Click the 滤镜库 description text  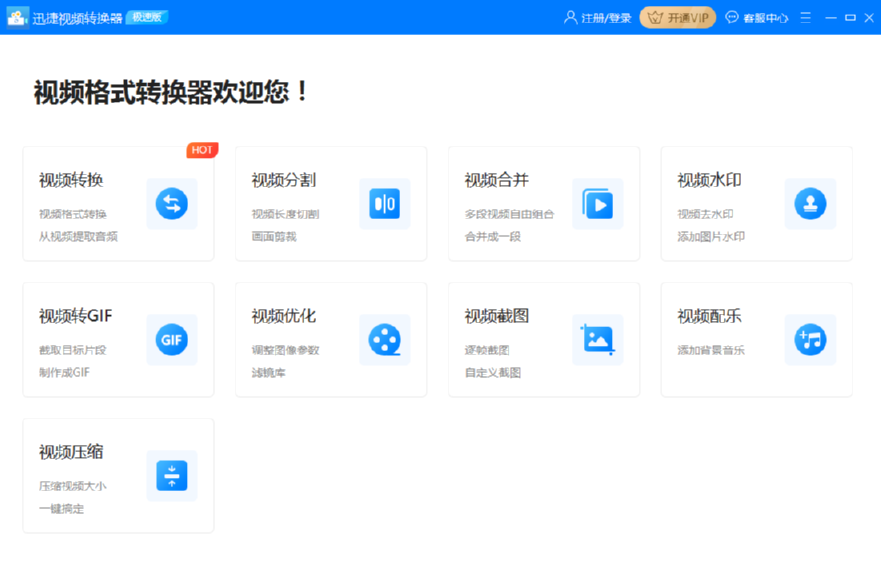click(x=268, y=373)
